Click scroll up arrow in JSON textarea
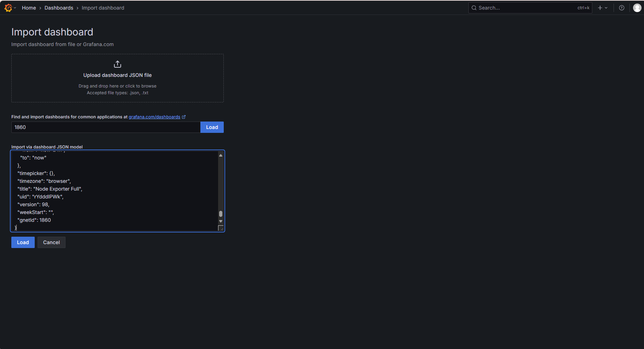The width and height of the screenshot is (644, 349). click(x=221, y=155)
